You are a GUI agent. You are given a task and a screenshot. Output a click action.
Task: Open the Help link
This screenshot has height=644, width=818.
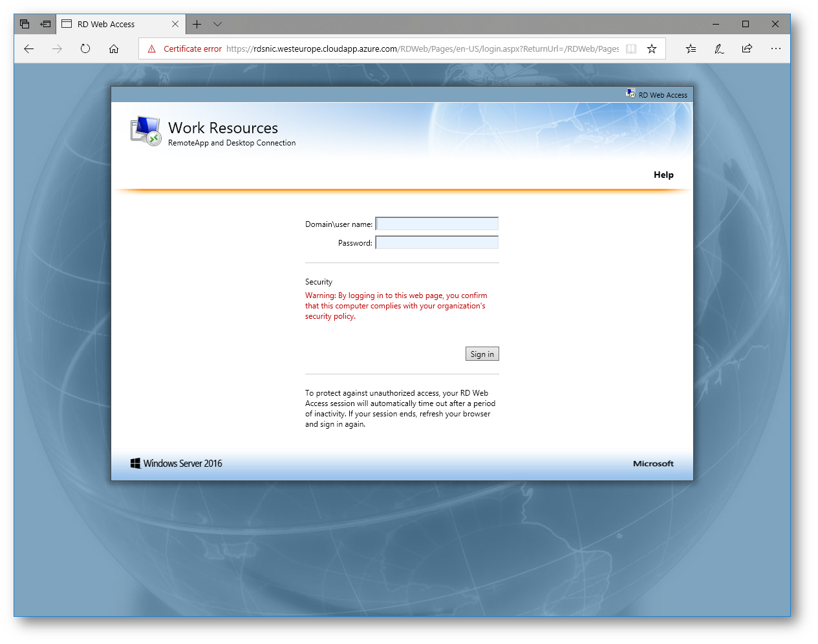(x=663, y=175)
